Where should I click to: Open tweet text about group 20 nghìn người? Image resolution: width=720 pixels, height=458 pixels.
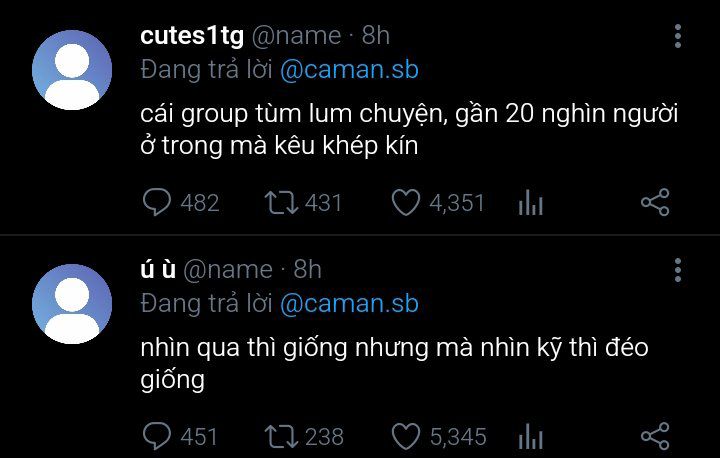coord(409,130)
